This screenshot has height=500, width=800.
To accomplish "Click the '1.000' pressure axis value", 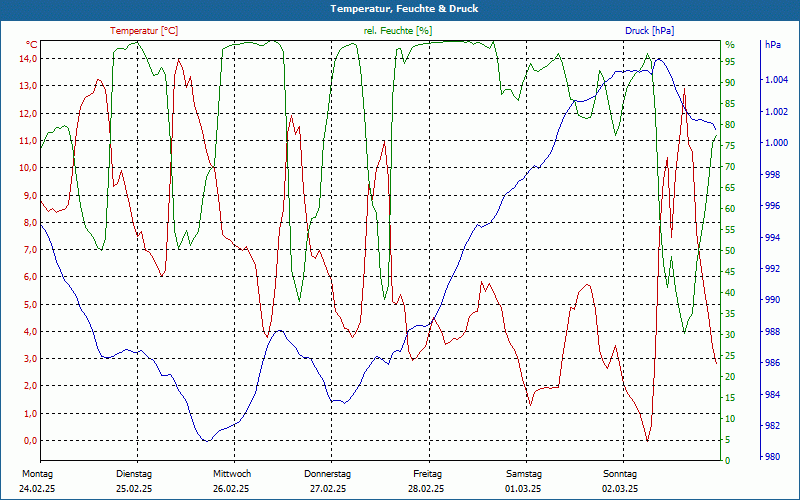I will pyautogui.click(x=777, y=143).
